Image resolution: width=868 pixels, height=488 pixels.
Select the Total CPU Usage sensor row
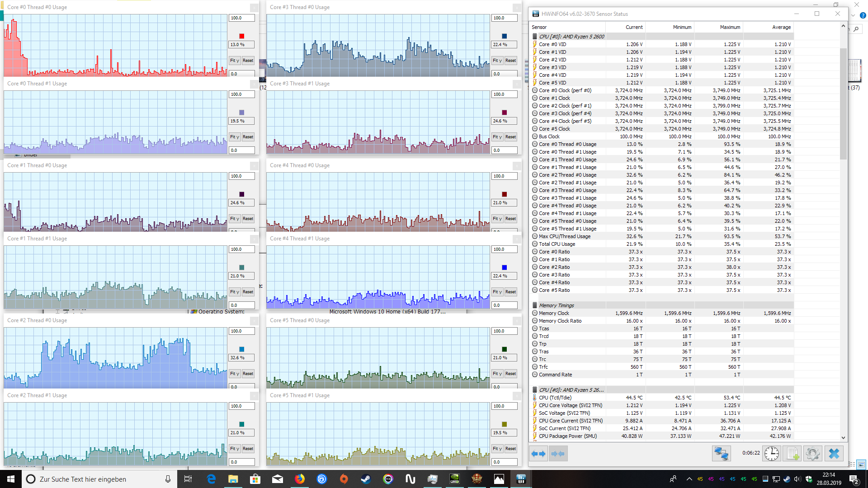pyautogui.click(x=557, y=244)
